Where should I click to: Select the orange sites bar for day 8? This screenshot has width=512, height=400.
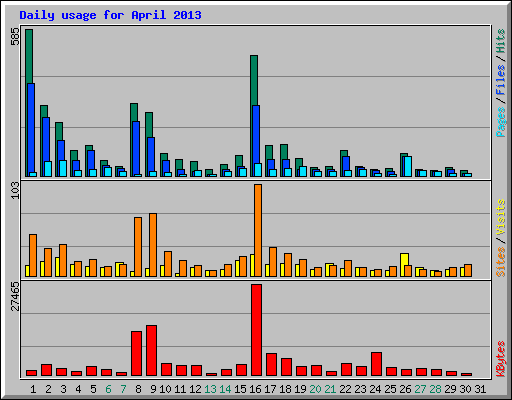[138, 247]
